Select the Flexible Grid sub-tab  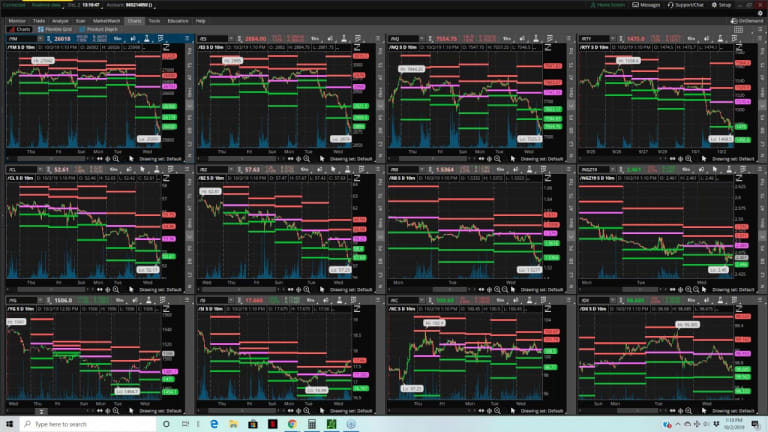pyautogui.click(x=55, y=29)
